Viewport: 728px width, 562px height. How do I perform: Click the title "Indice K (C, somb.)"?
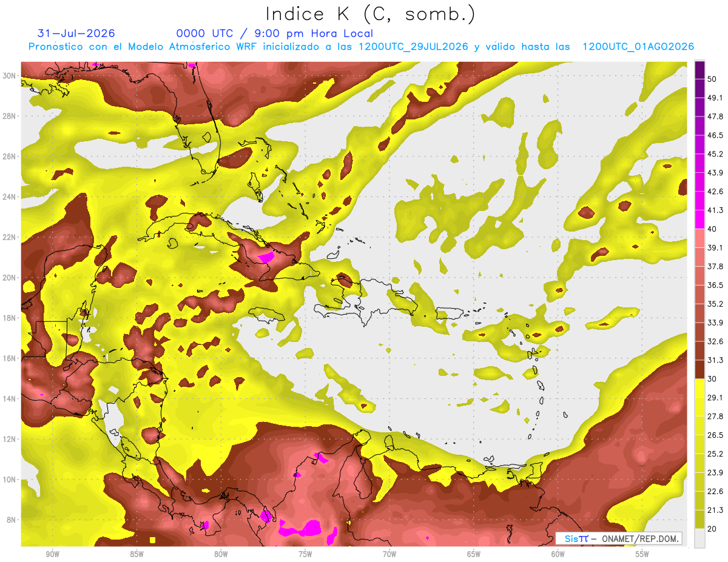tap(370, 14)
